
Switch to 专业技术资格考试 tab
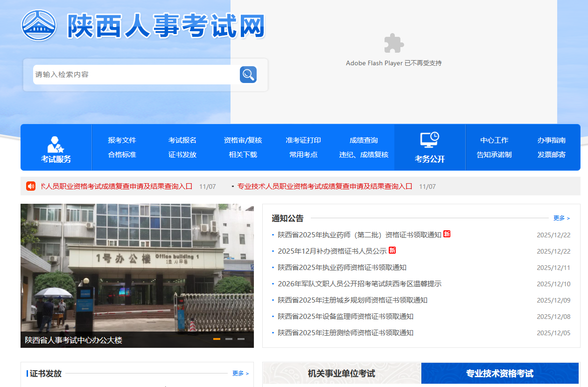click(499, 373)
